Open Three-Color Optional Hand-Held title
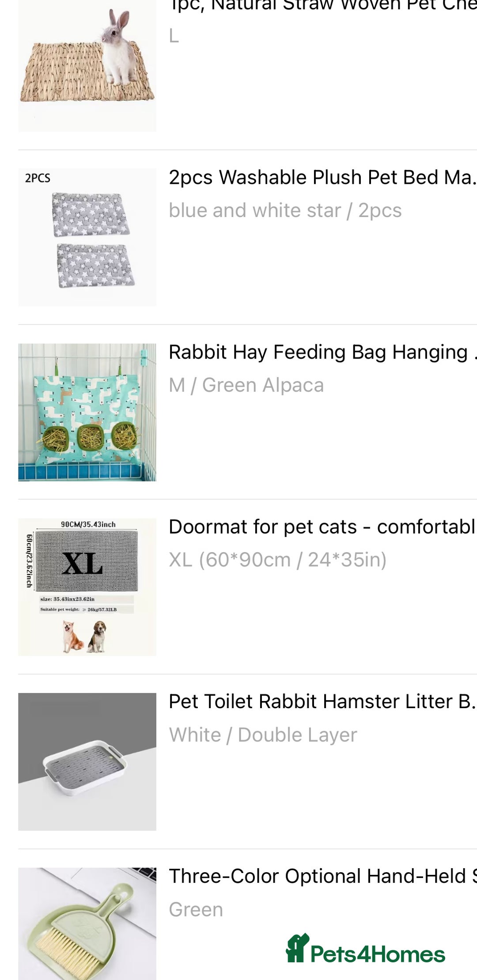The width and height of the screenshot is (477, 980). click(x=322, y=876)
